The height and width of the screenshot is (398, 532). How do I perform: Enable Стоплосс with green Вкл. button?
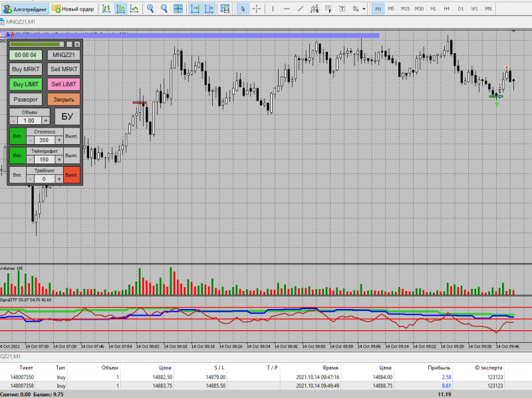[17, 136]
